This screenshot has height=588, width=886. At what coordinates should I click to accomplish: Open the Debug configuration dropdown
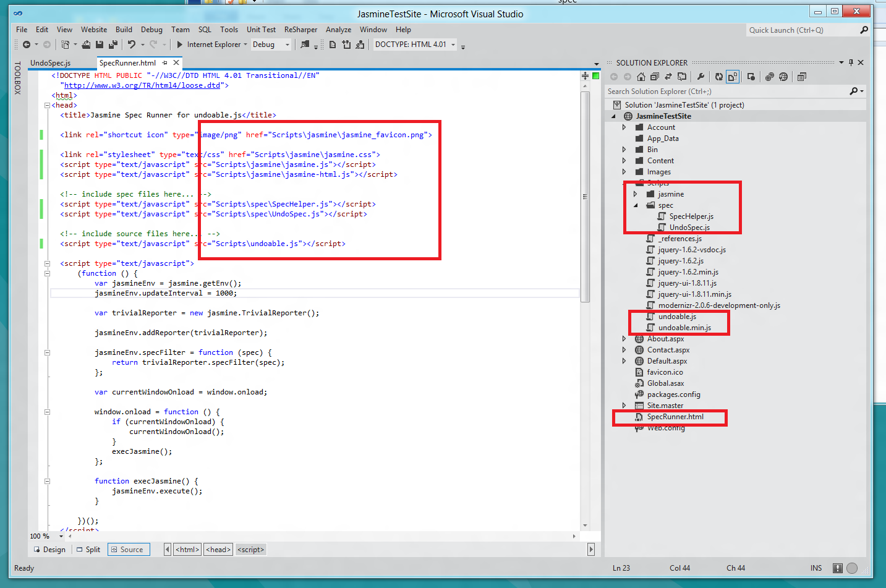[287, 45]
